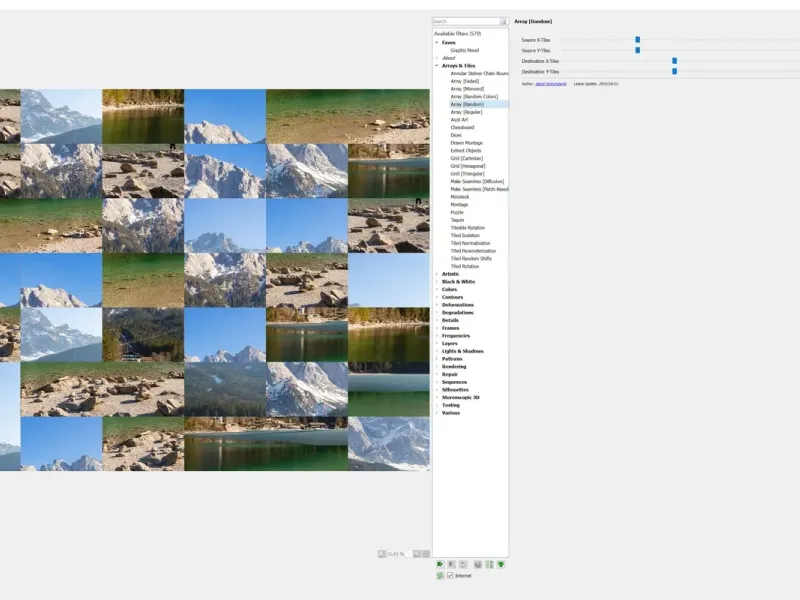800x600 pixels.
Task: Click the Destination Y-Tiles slider handle
Action: pyautogui.click(x=674, y=72)
